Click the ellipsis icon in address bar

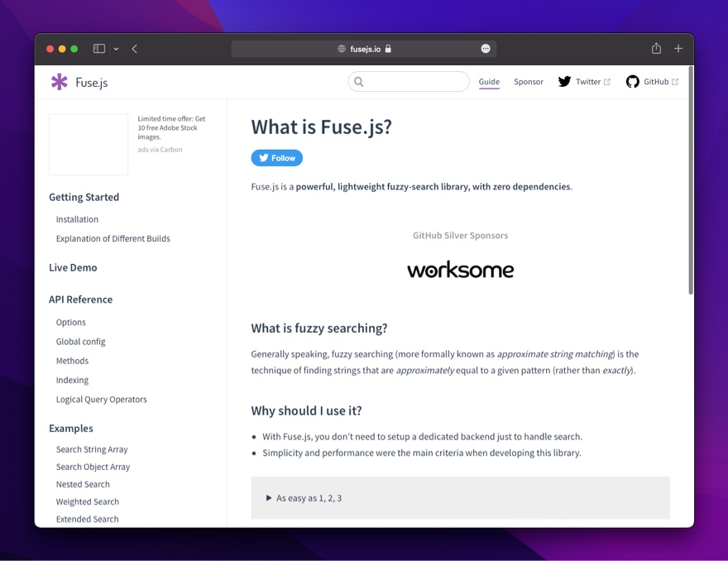pos(485,48)
